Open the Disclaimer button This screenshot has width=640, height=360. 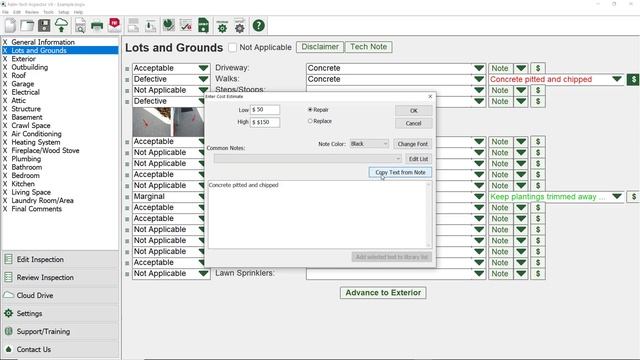coord(320,47)
